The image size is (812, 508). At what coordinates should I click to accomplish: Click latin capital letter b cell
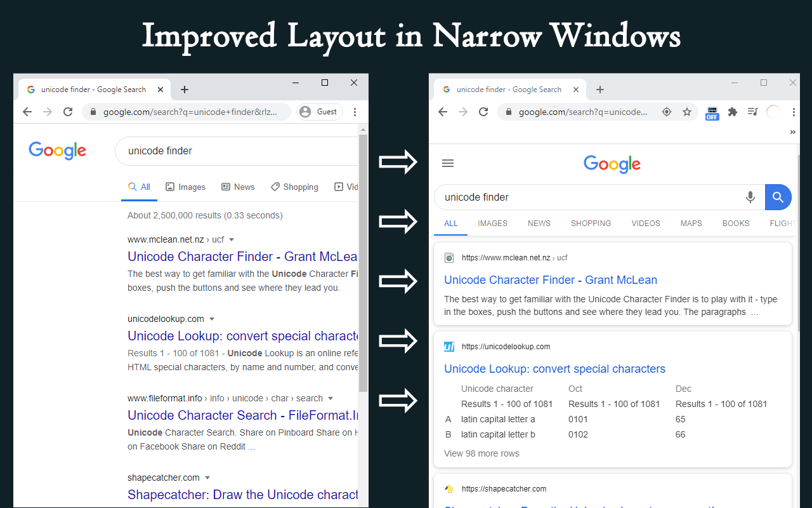tap(498, 434)
